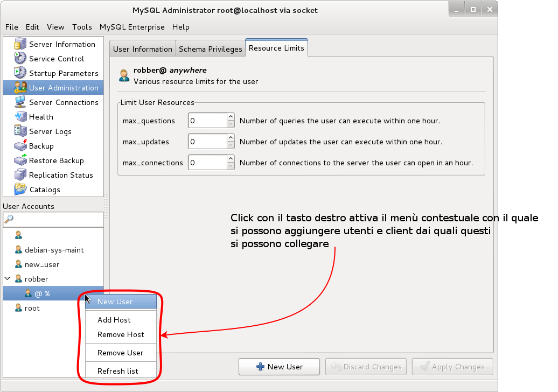
Task: Select 'Service Control' sidebar text
Action: (x=57, y=59)
